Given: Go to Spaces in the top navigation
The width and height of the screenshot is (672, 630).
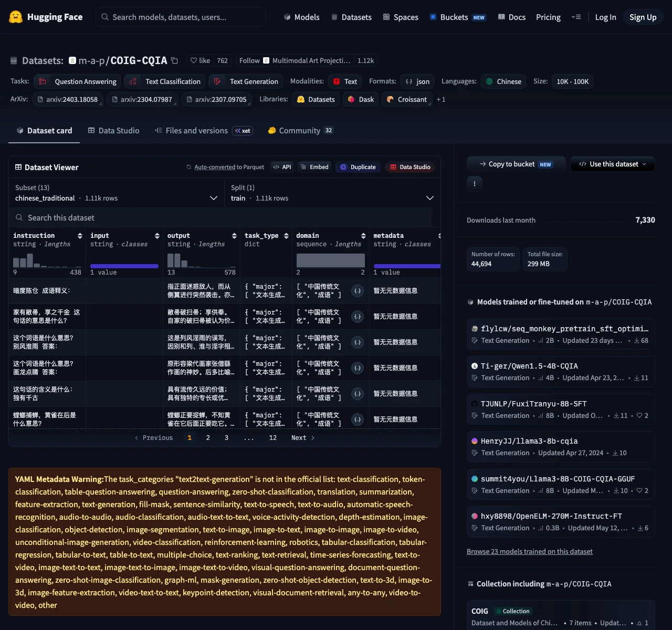Looking at the screenshot, I should point(401,17).
